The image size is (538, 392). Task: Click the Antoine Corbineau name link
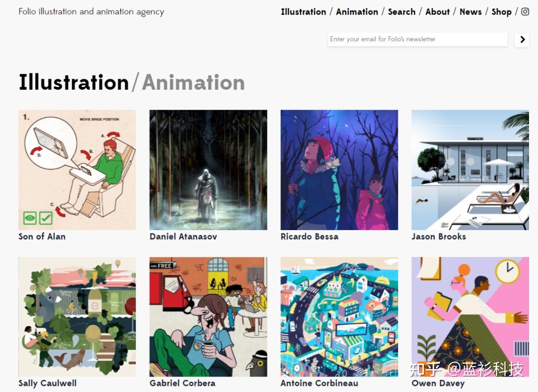pyautogui.click(x=319, y=383)
